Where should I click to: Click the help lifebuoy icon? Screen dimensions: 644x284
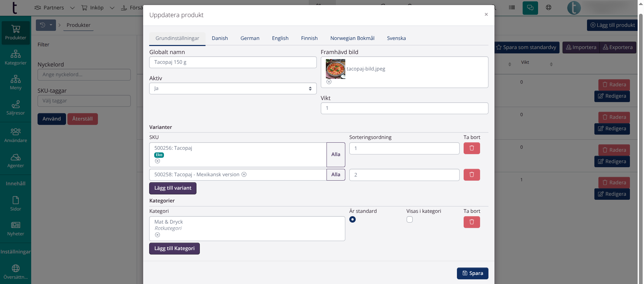click(x=548, y=7)
